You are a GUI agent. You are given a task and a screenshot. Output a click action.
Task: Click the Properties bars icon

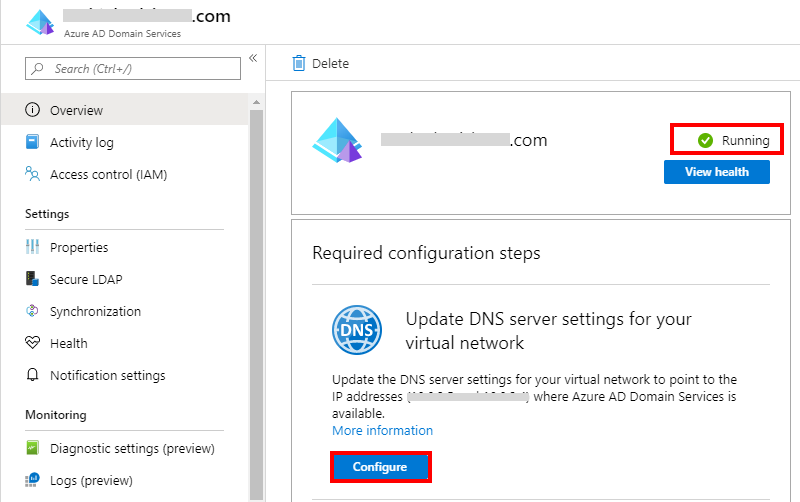32,247
